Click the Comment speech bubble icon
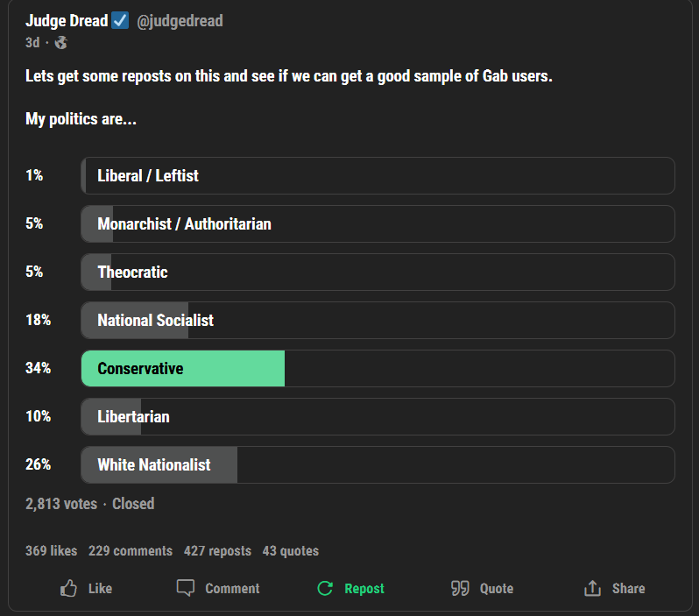The height and width of the screenshot is (616, 699). point(186,588)
